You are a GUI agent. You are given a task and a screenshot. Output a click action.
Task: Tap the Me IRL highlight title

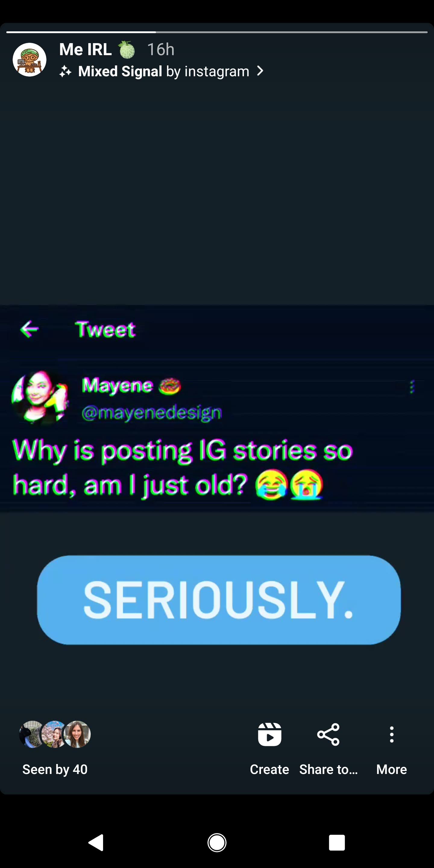(86, 49)
